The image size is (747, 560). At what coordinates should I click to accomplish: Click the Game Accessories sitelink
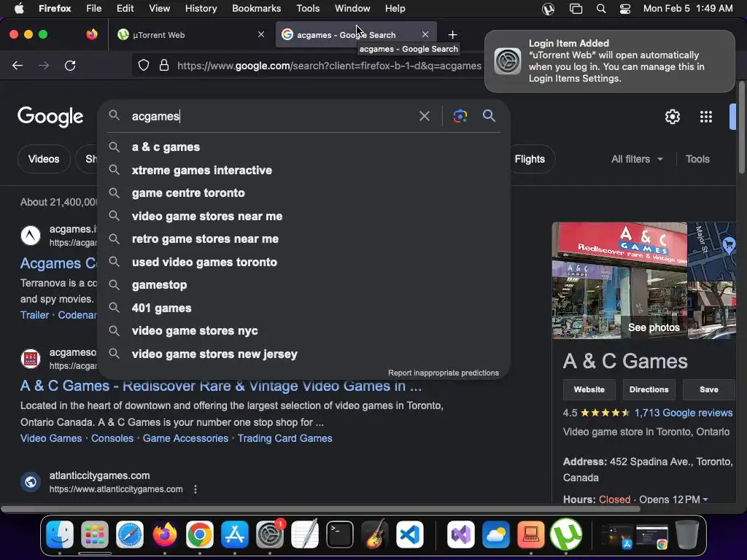point(185,438)
